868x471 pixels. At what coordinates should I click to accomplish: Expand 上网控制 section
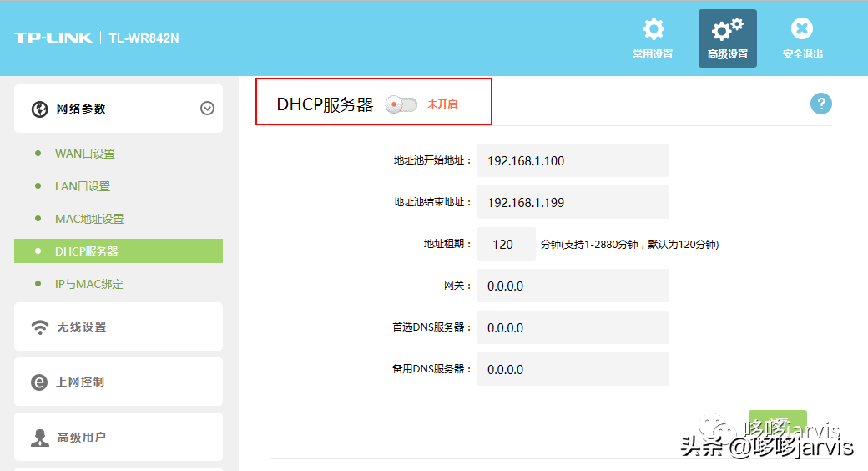pos(119,382)
